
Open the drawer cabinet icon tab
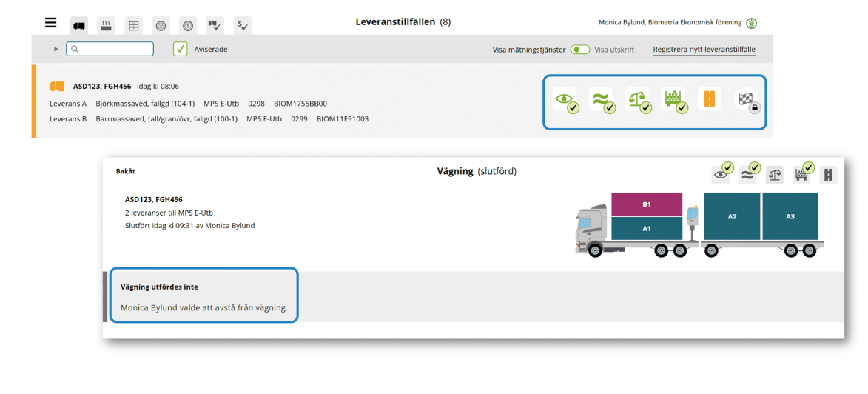click(x=133, y=25)
